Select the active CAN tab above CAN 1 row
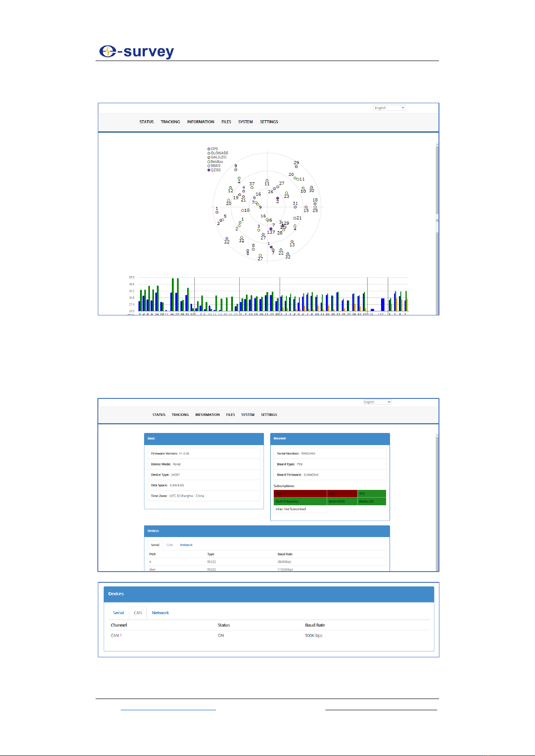The width and height of the screenshot is (535, 756). [138, 613]
